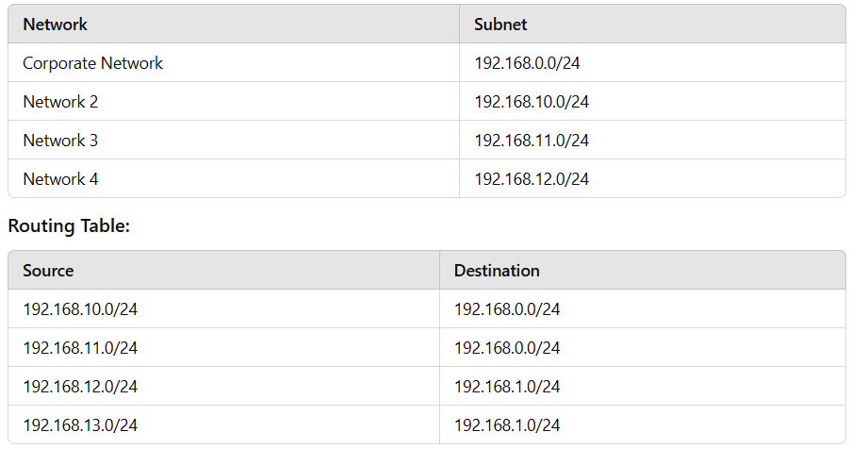This screenshot has height=449, width=868.
Task: Select routing source 192.168.12.0/24 cell
Action: click(x=80, y=387)
